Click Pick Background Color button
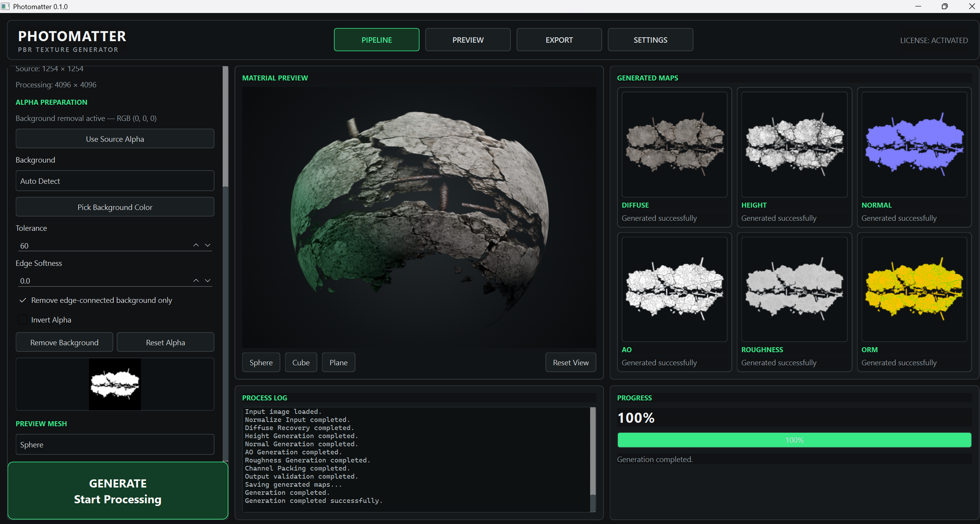 (x=115, y=207)
